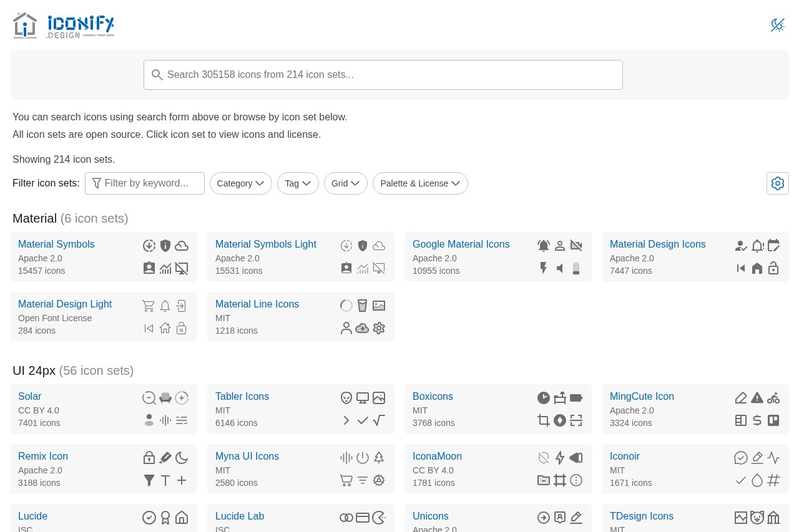
Task: Click funnel icon in Remix Icon card
Action: [149, 480]
